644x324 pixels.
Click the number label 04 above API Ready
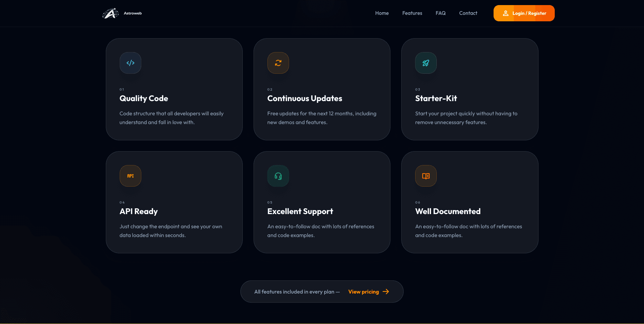[122, 203]
